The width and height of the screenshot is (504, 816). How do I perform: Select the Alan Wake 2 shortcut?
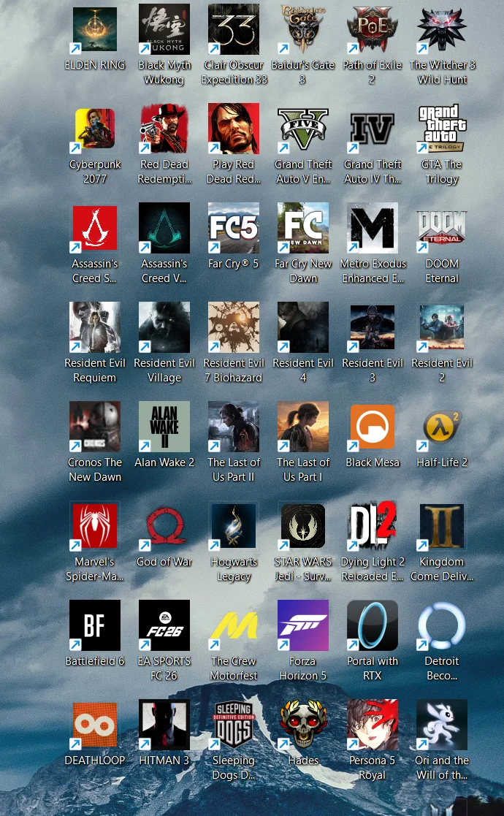coord(164,427)
